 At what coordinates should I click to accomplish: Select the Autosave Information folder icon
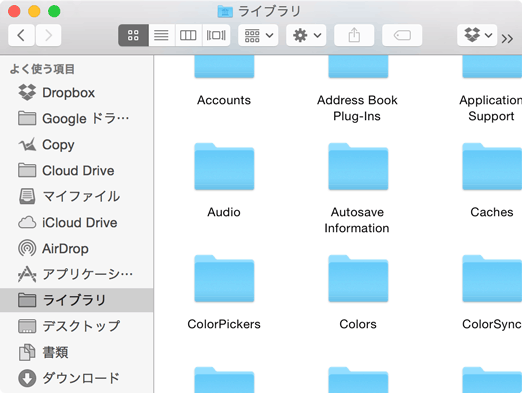pos(358,167)
